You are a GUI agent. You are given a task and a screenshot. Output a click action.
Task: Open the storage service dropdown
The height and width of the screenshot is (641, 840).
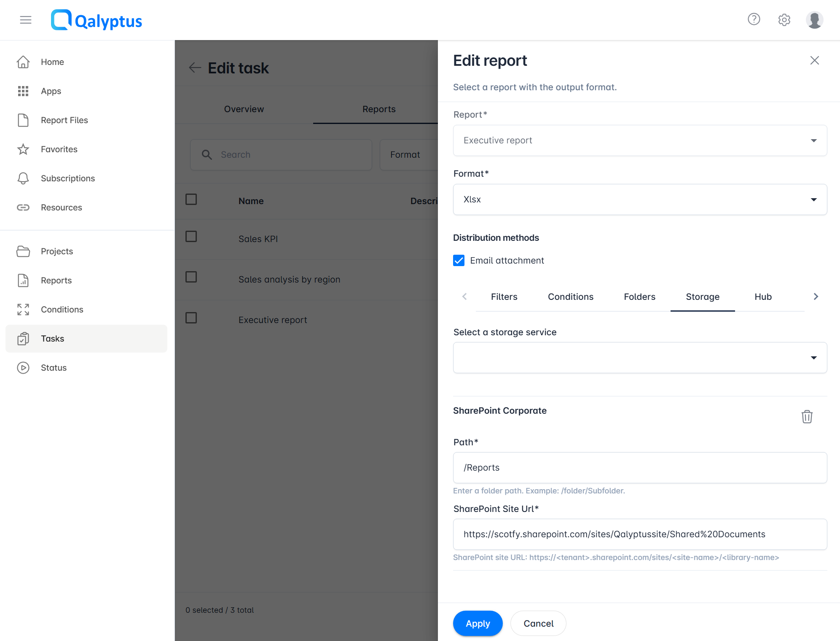(639, 357)
